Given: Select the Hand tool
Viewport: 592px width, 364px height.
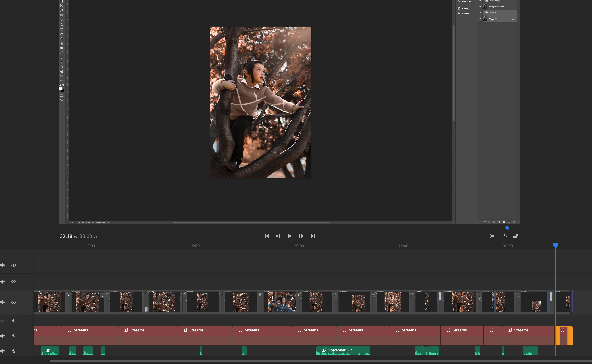Looking at the screenshot, I should 62,72.
